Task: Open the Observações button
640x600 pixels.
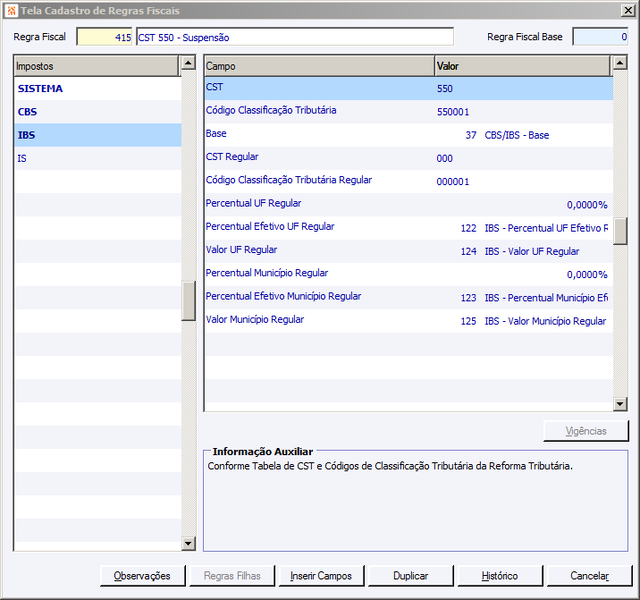Action: click(142, 576)
